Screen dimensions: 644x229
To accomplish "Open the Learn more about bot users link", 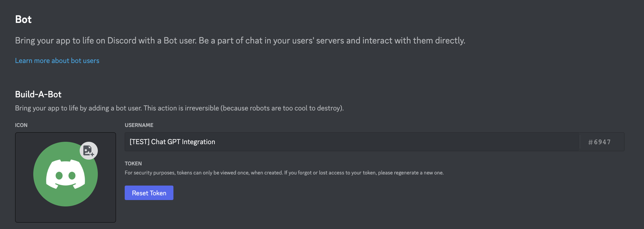I will click(57, 61).
